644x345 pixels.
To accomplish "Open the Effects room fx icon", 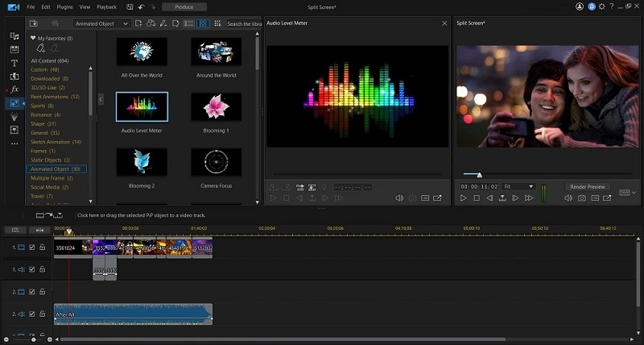I will point(14,89).
